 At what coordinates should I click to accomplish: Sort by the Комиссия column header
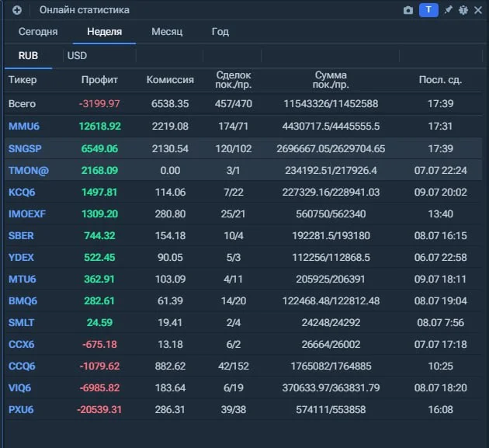170,80
